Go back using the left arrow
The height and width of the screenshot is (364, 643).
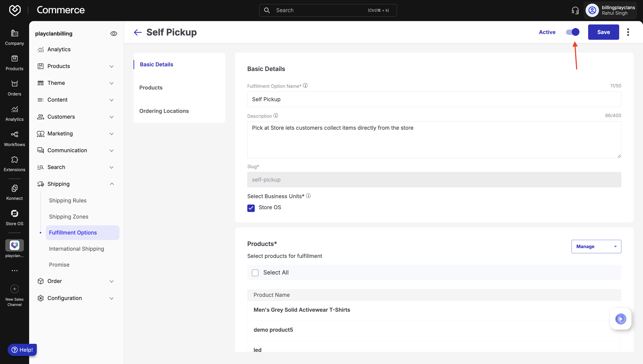pyautogui.click(x=138, y=32)
